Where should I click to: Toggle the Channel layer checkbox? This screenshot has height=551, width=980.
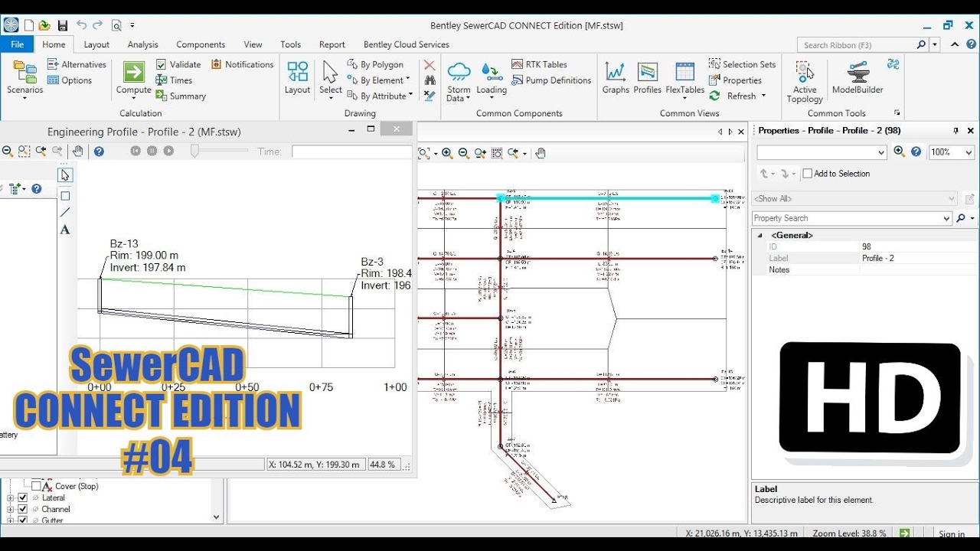click(x=23, y=509)
